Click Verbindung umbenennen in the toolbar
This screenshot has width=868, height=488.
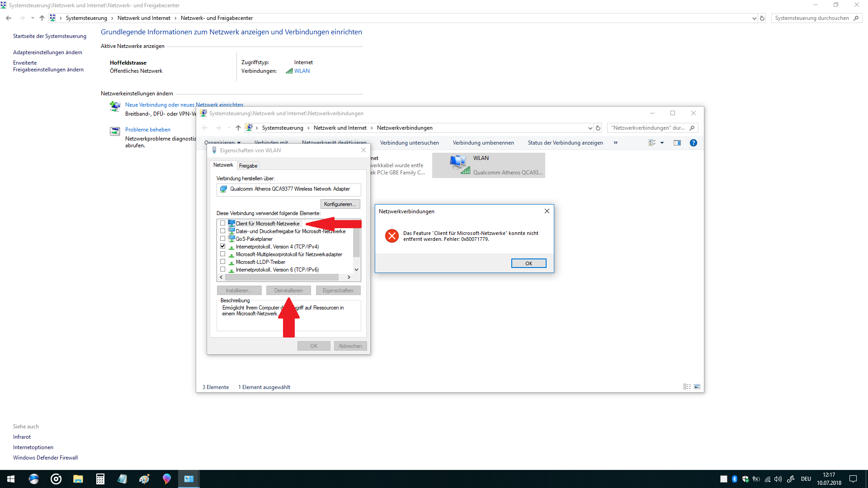[483, 143]
